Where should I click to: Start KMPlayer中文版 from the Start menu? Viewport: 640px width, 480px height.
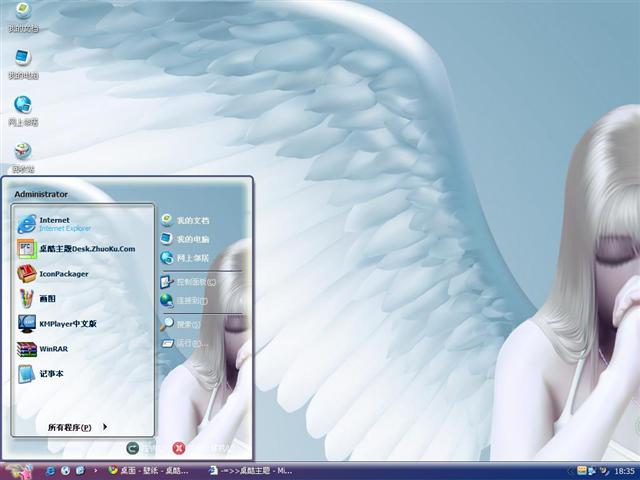tap(67, 324)
